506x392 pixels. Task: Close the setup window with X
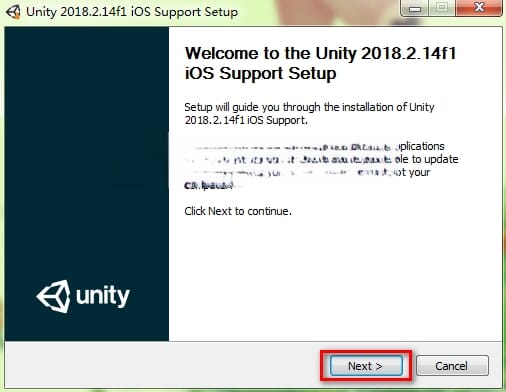coord(479,8)
